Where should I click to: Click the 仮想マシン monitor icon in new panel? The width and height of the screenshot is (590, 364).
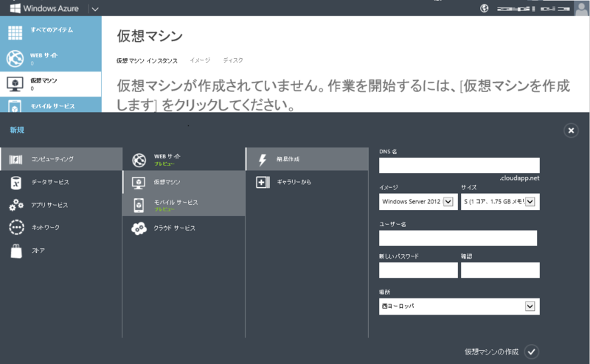pyautogui.click(x=139, y=183)
